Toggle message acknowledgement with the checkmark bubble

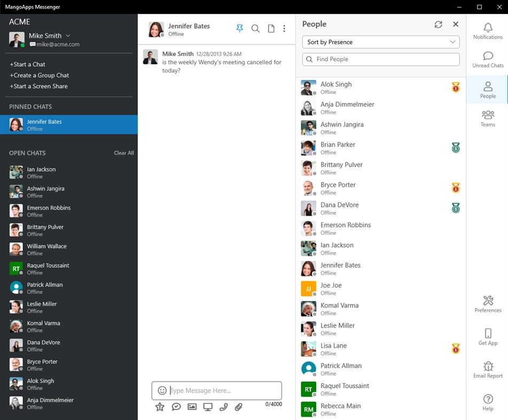[x=176, y=407]
